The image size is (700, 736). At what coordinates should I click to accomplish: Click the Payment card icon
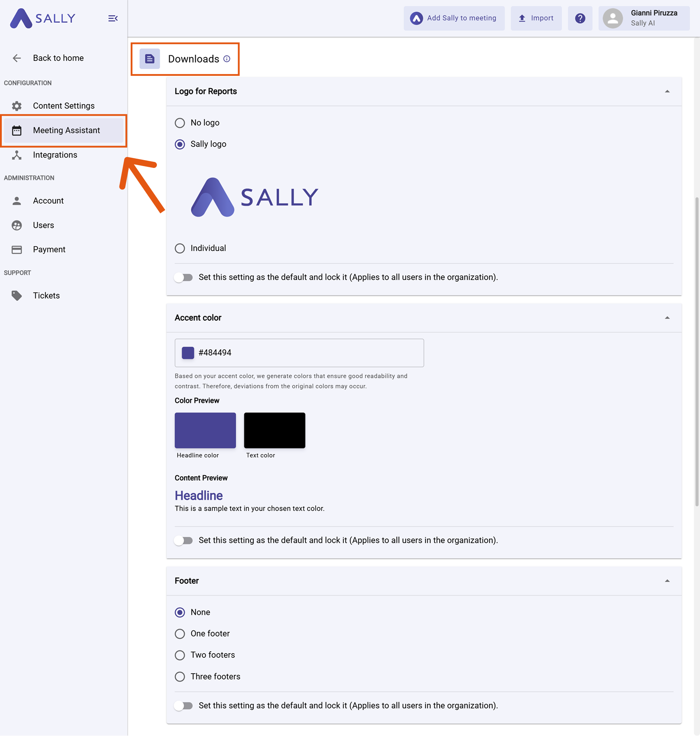(x=17, y=250)
